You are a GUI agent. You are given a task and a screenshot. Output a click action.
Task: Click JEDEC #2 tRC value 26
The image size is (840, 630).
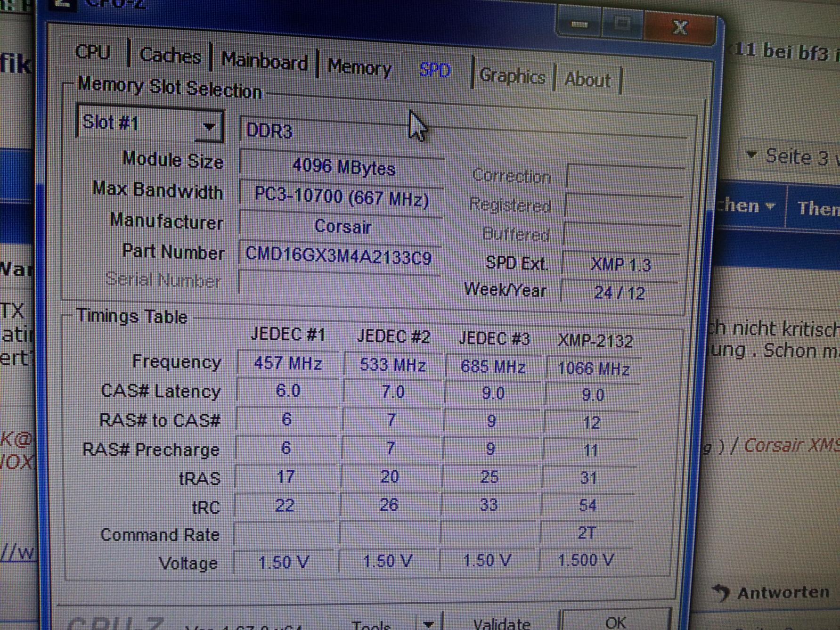click(389, 505)
